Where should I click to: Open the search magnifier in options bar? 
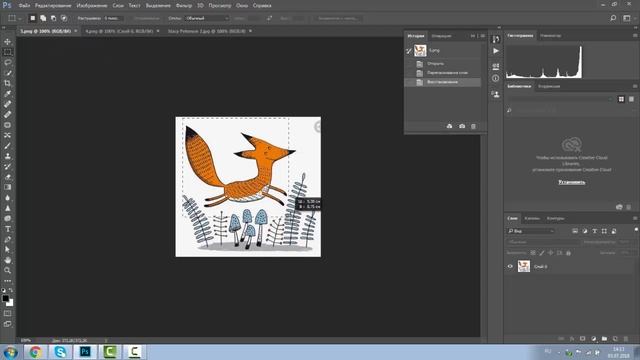point(613,18)
